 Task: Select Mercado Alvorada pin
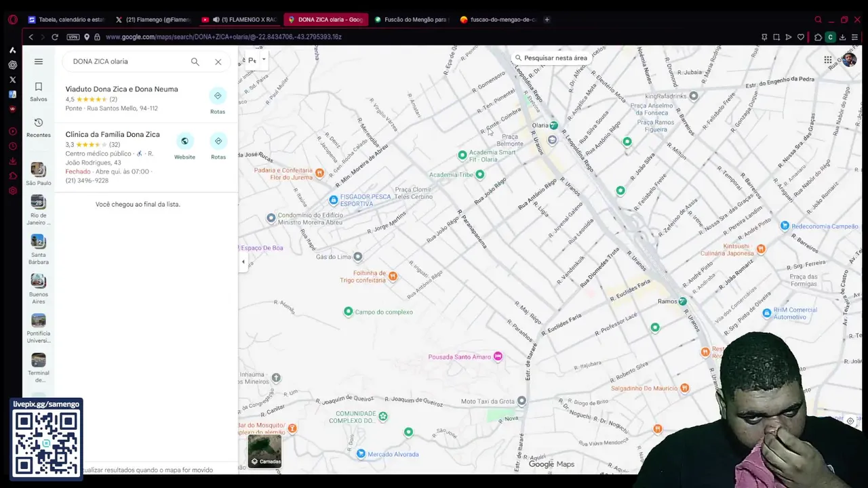(361, 454)
